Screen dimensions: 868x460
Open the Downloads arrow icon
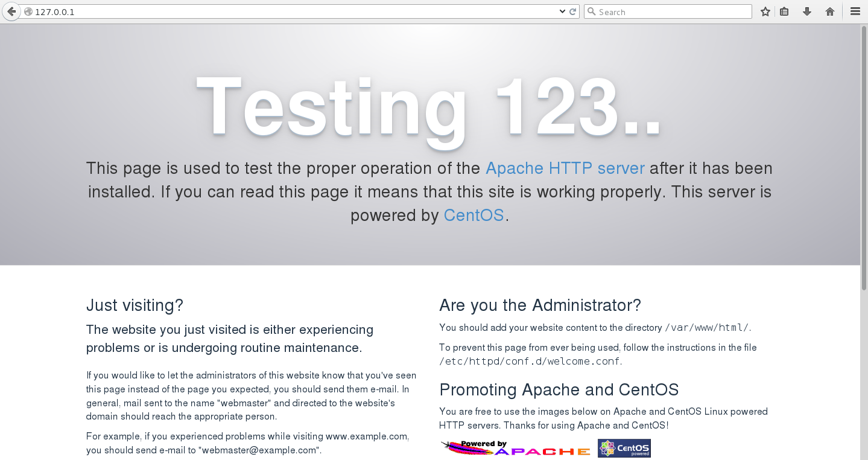click(x=807, y=11)
